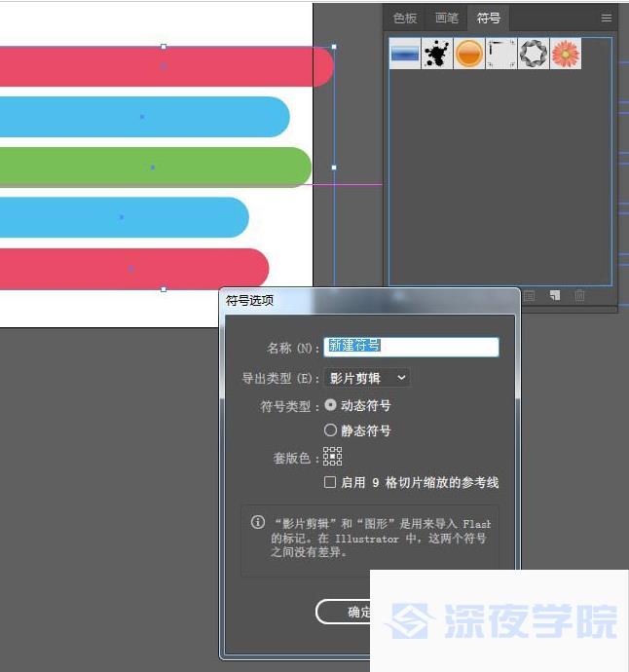The width and height of the screenshot is (629, 672).
Task: Click the Delete Symbol trash icon
Action: coord(579,295)
